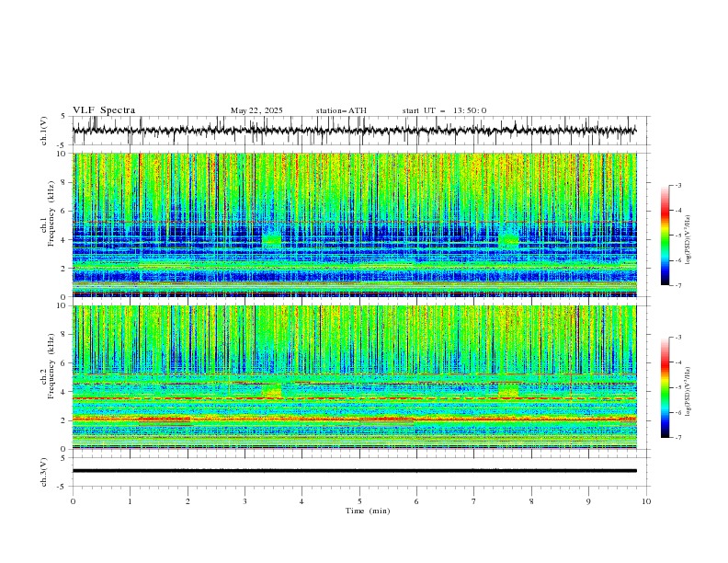
Task: Click the ch.2 colorbar "log(PSD)(V²/Hz)" label
Action: tap(688, 391)
